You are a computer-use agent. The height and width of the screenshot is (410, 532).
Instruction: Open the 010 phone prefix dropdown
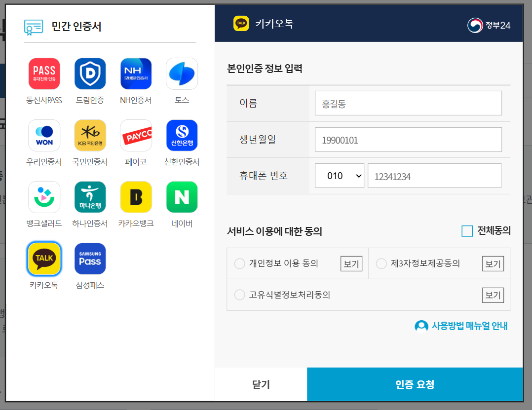[340, 176]
